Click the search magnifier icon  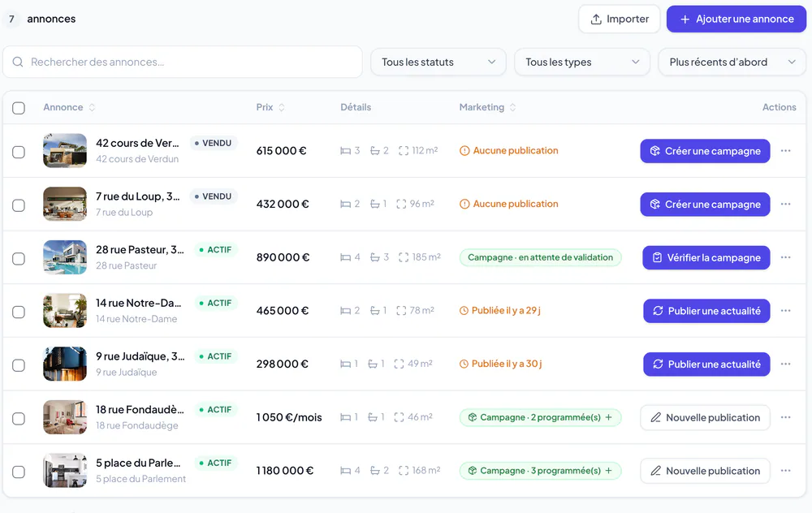click(x=18, y=63)
